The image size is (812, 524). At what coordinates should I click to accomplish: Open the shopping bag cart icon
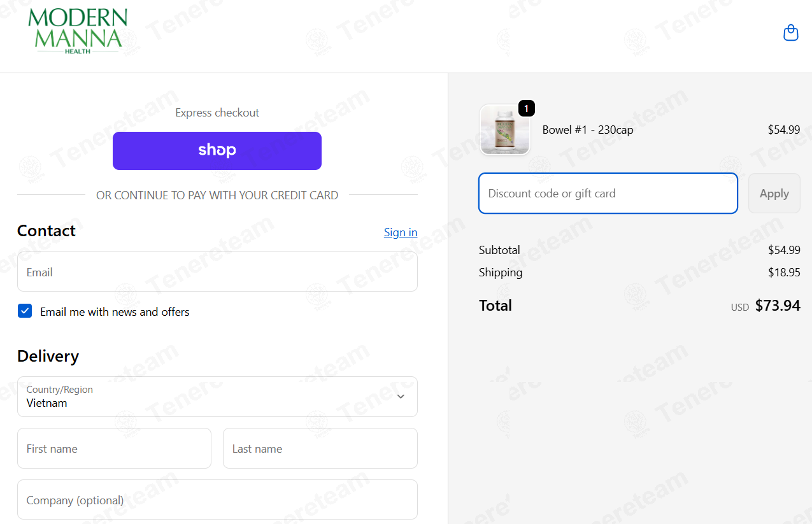tap(790, 32)
